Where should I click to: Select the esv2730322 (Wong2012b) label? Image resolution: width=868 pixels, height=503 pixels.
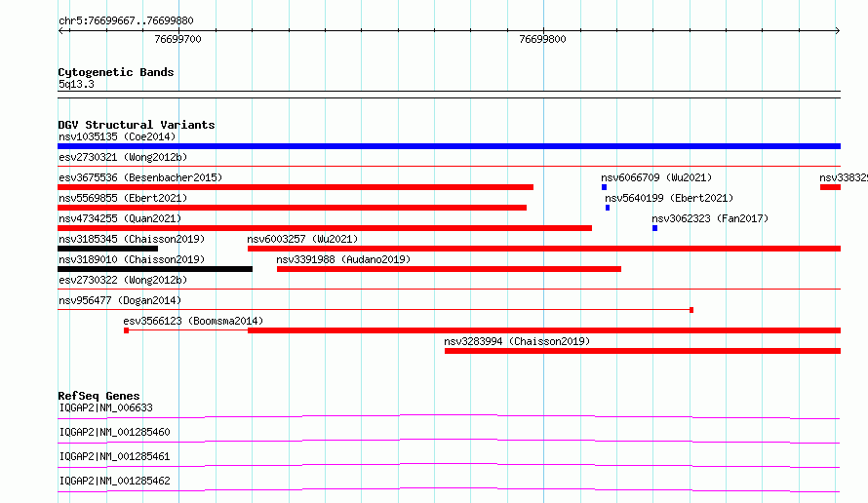point(123,280)
